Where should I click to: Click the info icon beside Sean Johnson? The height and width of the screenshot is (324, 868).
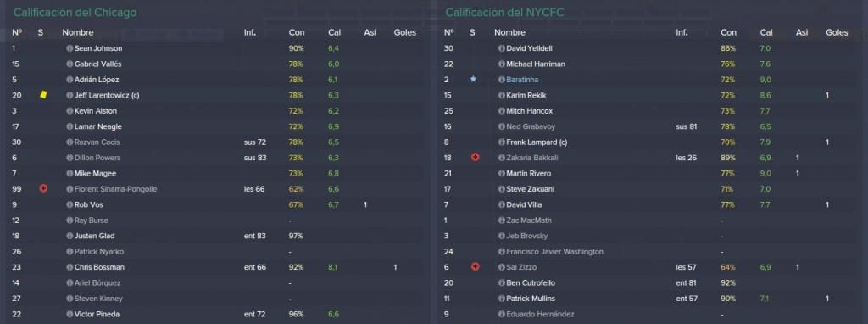coord(70,48)
